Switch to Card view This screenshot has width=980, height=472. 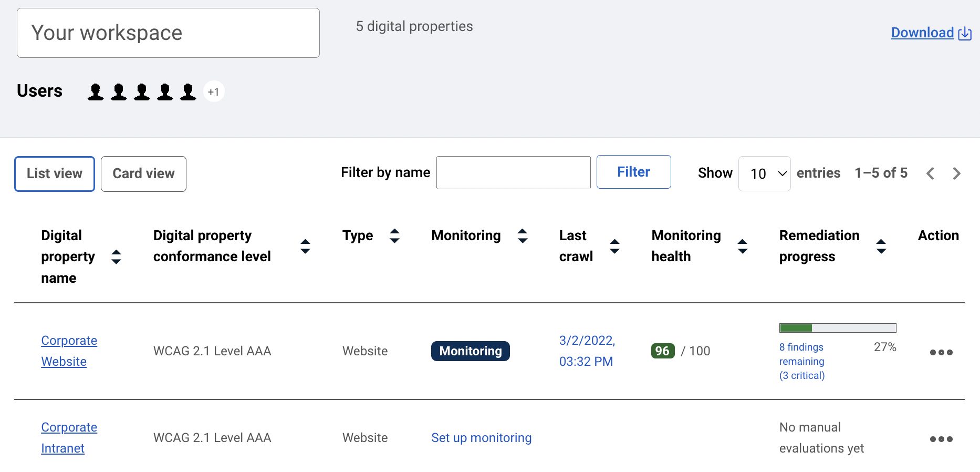coord(143,173)
